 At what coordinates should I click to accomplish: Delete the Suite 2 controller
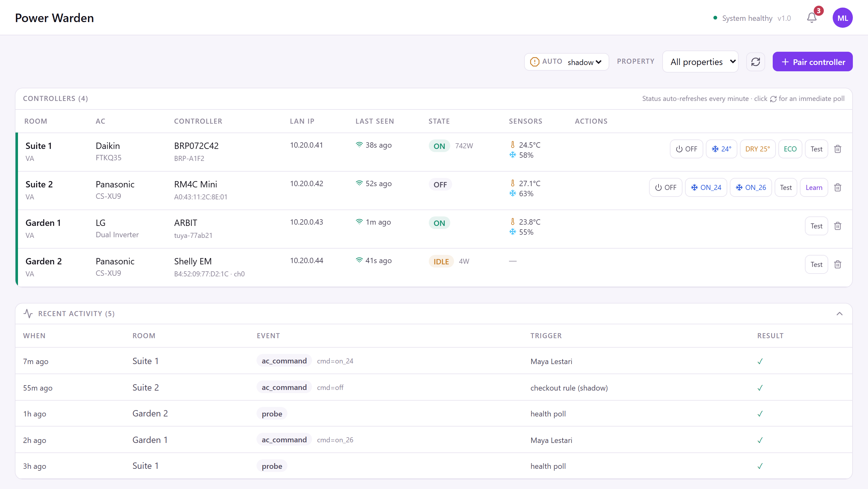(x=838, y=187)
